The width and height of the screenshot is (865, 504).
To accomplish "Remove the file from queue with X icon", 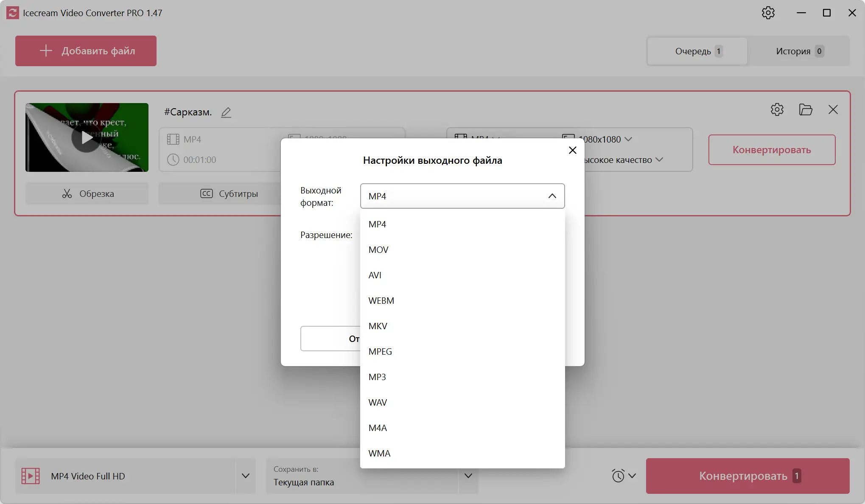I will tap(833, 109).
